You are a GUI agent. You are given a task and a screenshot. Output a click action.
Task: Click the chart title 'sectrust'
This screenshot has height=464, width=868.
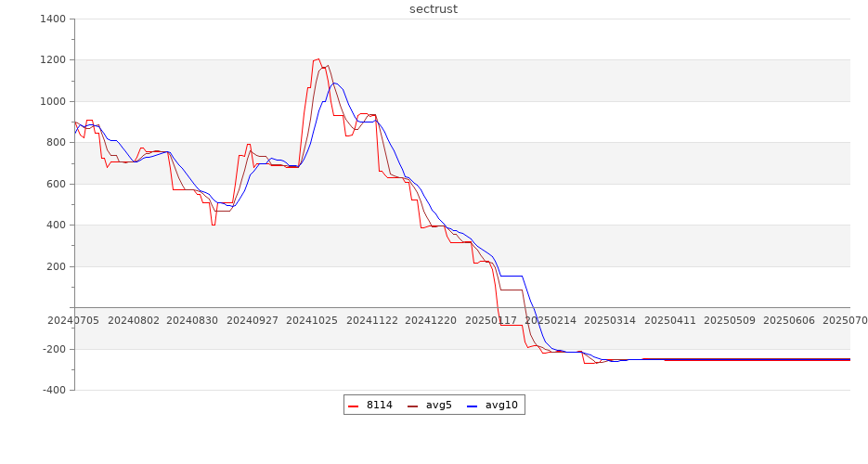pos(434,9)
